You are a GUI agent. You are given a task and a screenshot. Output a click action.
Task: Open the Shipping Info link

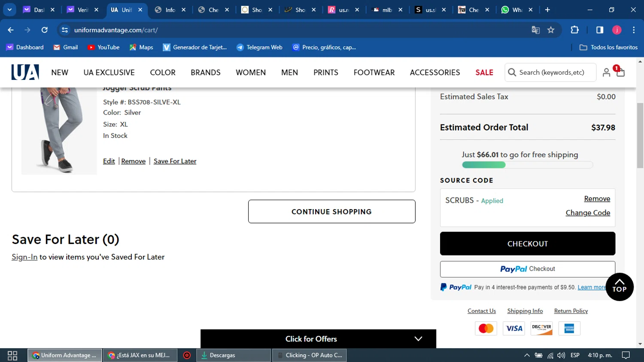pyautogui.click(x=525, y=311)
